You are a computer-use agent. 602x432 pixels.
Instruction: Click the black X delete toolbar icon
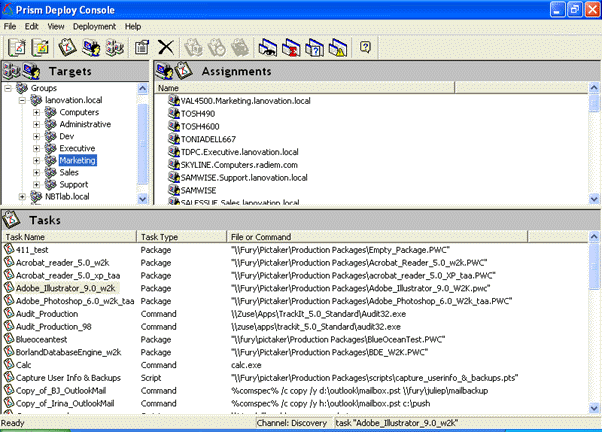[166, 48]
